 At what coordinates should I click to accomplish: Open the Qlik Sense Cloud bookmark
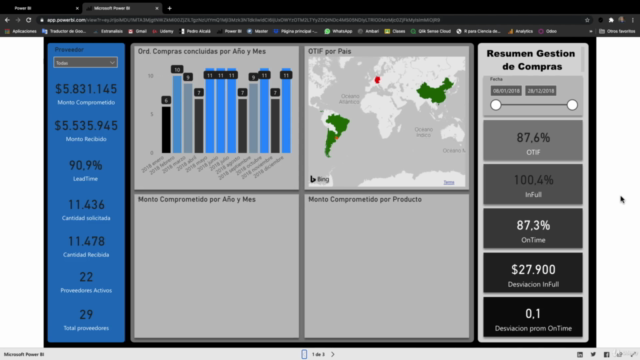(431, 31)
